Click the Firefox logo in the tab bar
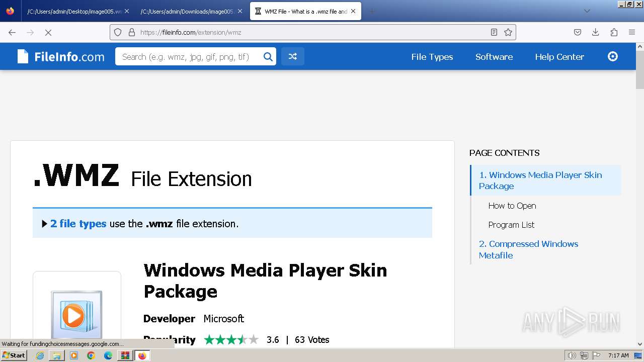 click(10, 11)
